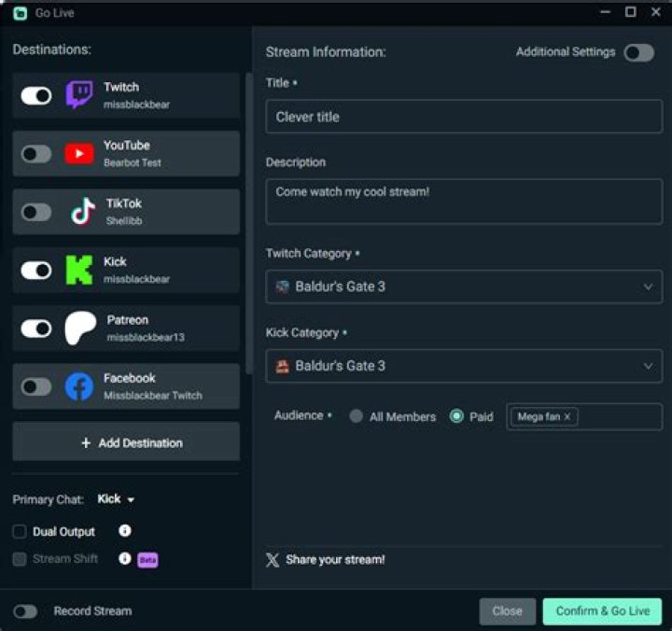
Task: Click the Additional Settings label
Action: [566, 52]
